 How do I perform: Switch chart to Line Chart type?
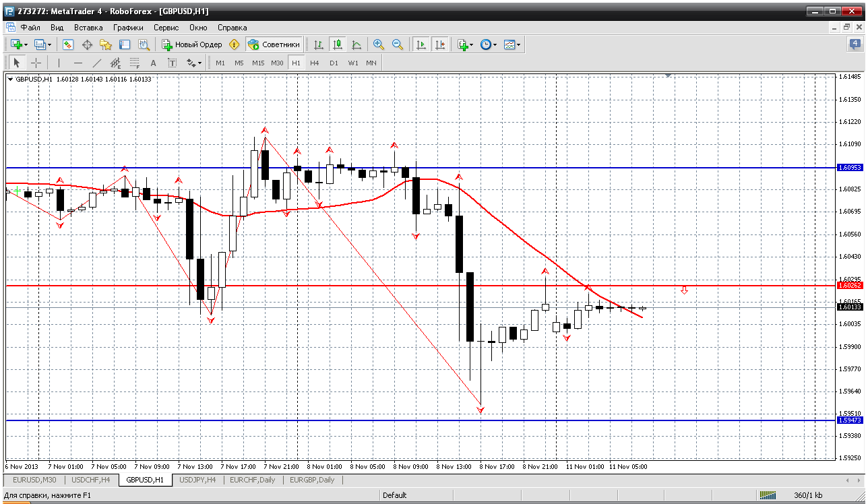coord(356,44)
